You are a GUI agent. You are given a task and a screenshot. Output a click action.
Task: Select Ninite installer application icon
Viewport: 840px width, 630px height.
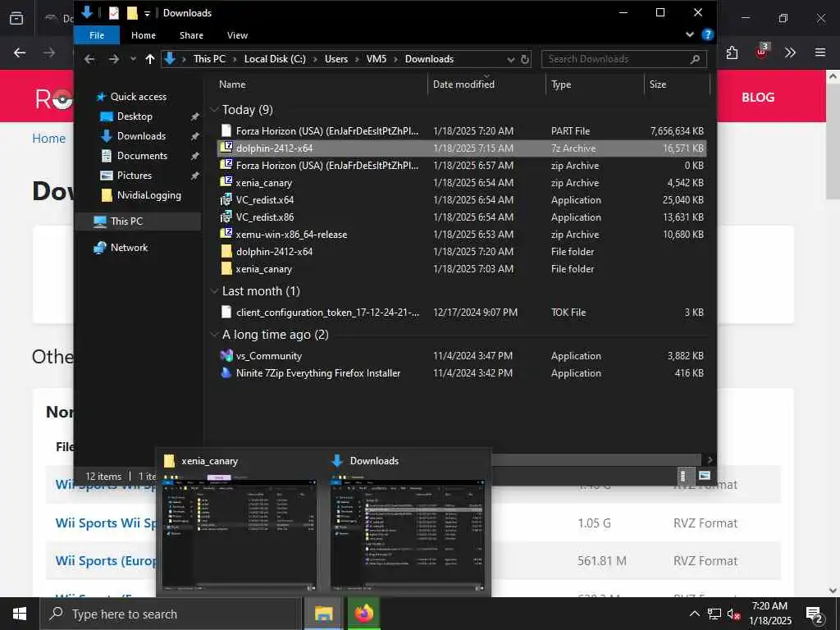(226, 373)
